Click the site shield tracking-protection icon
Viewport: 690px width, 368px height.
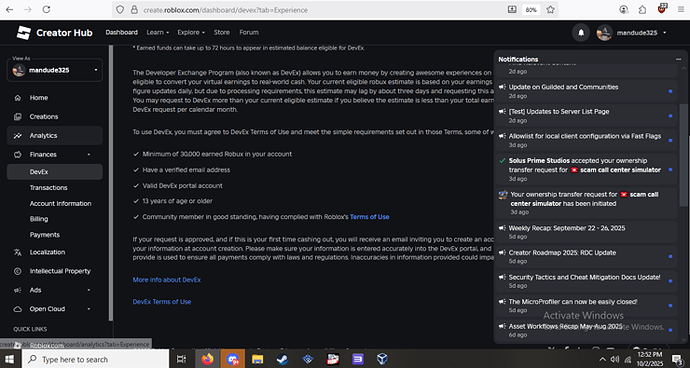pyautogui.click(x=120, y=10)
